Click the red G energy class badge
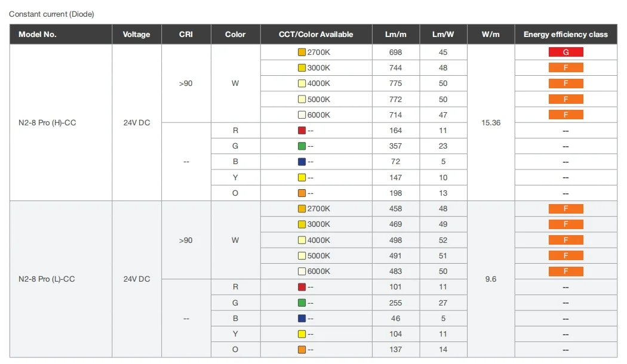Viewport: 627px width, 364px height. pyautogui.click(x=565, y=53)
